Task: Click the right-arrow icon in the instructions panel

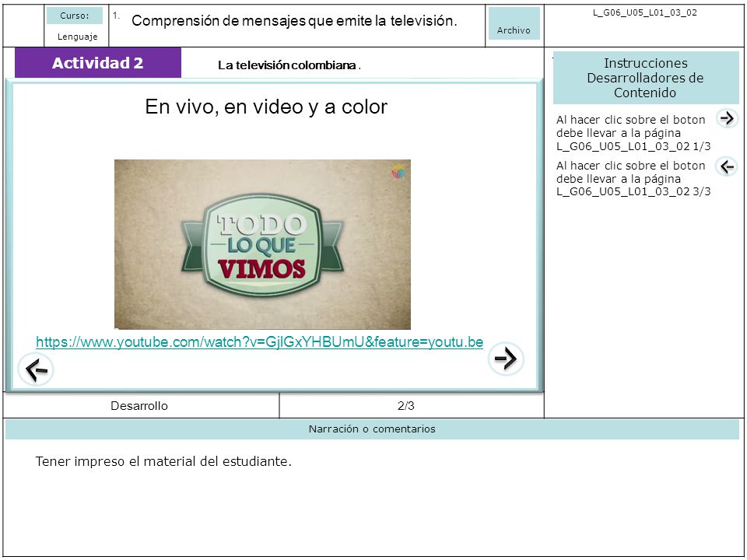Action: click(727, 117)
